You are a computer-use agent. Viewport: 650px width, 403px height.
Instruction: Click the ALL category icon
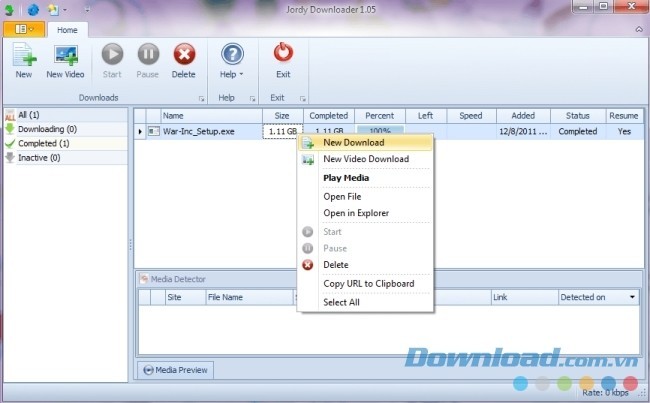[x=10, y=115]
